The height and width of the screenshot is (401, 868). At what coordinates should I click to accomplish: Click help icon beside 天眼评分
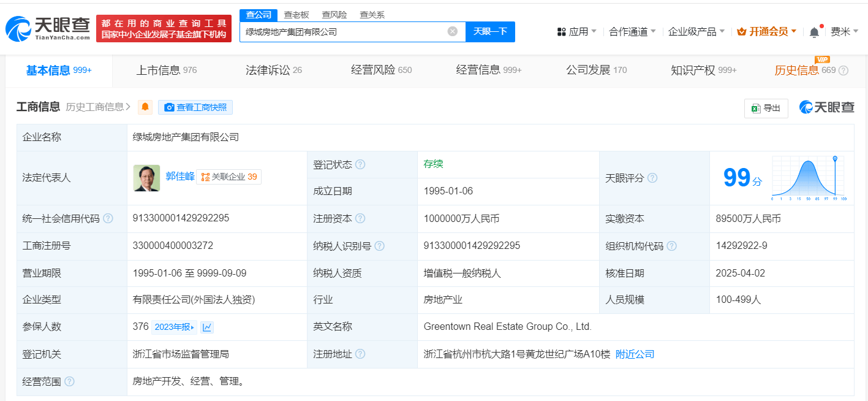[652, 178]
